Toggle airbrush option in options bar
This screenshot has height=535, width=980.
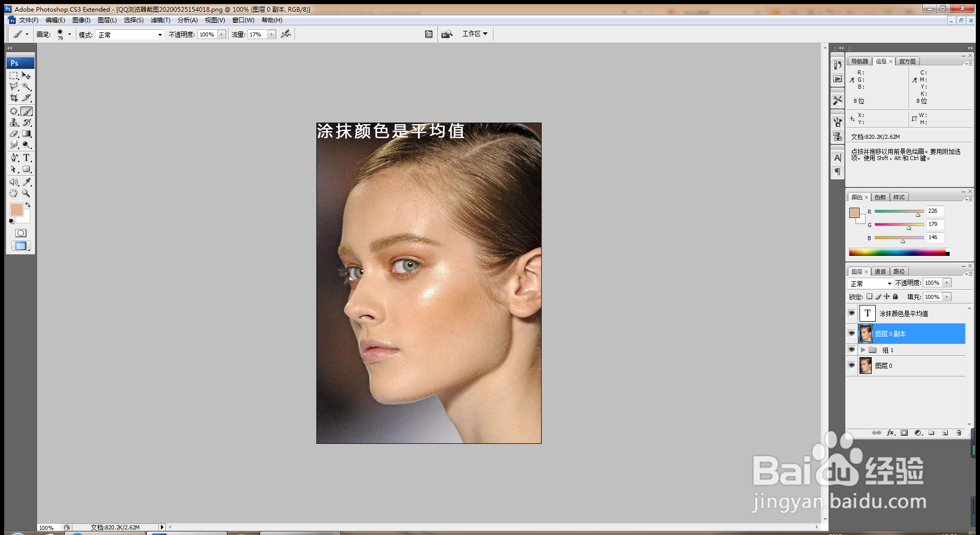[286, 34]
